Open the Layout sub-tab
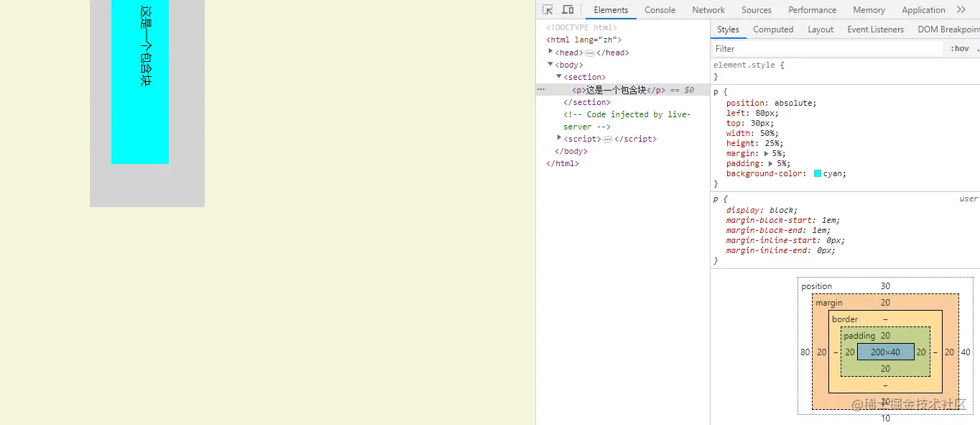This screenshot has width=980, height=425. (x=820, y=29)
